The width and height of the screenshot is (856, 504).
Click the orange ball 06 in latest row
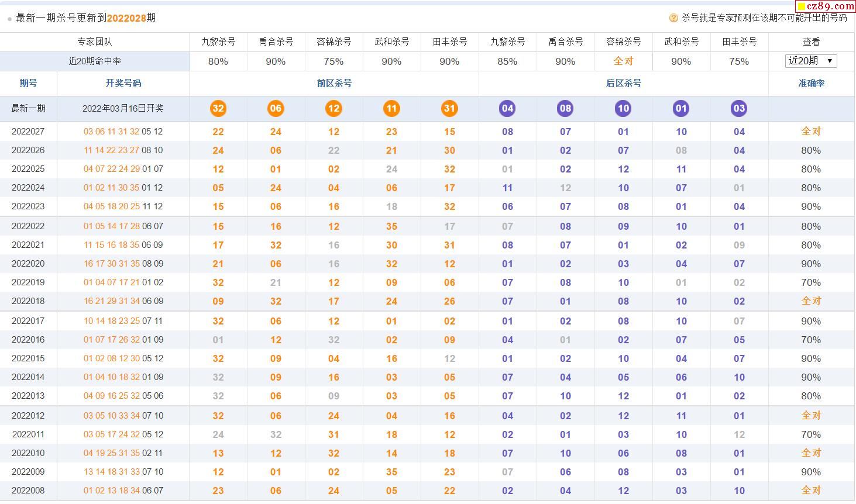[x=276, y=108]
